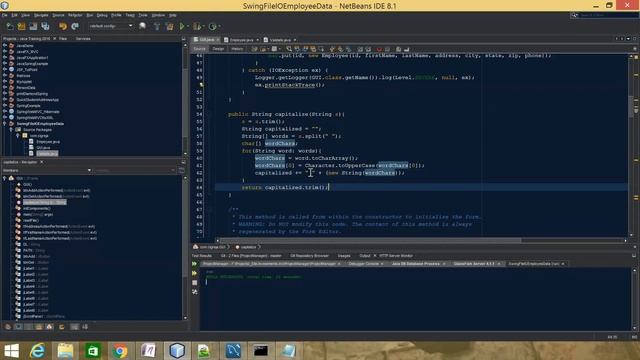
Task: Open the Debug menu
Action: pos(102,15)
